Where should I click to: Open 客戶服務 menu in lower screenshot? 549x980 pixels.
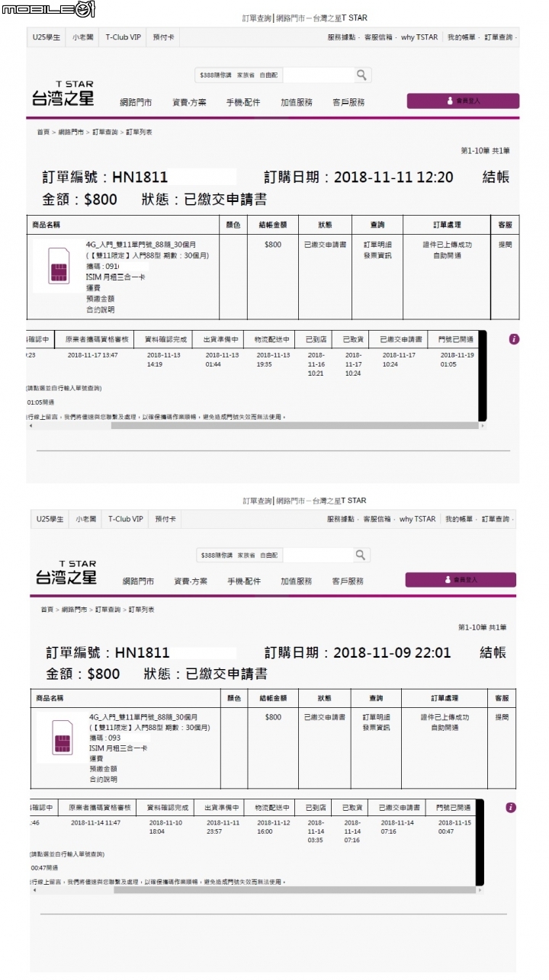(x=348, y=581)
